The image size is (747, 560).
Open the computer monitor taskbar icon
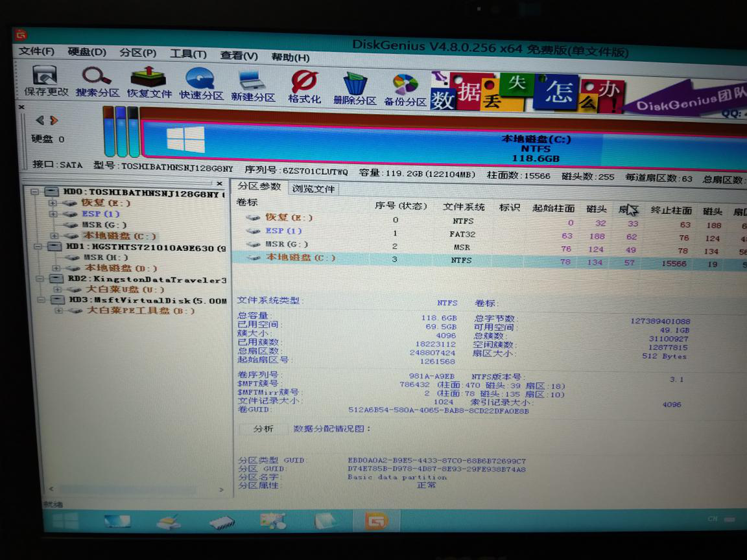pos(117,521)
